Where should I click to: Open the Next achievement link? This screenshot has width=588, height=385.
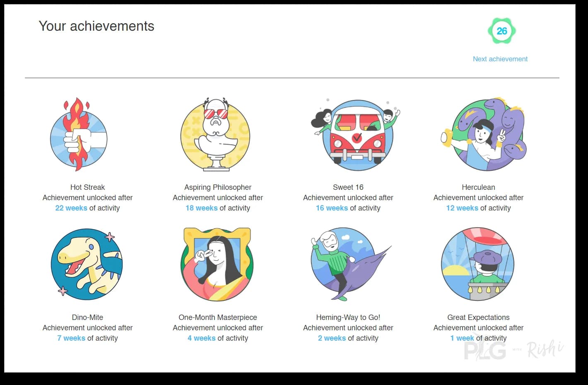(x=500, y=59)
